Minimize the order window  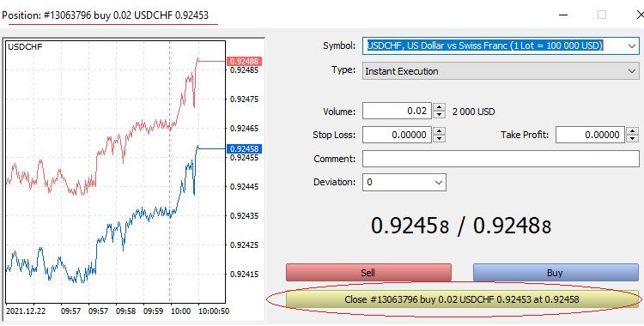coord(563,15)
